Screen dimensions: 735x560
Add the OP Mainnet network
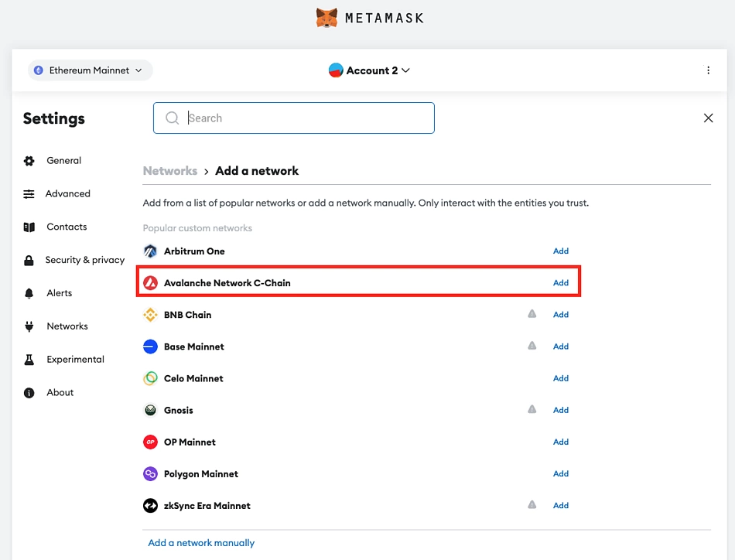(x=561, y=442)
